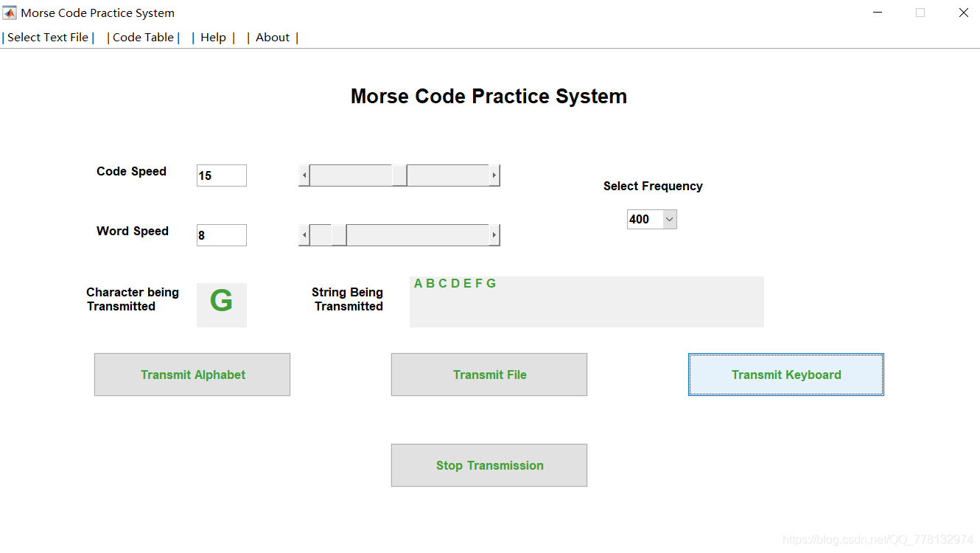Image resolution: width=980 pixels, height=553 pixels.
Task: Click Word Speed slider right arrow
Action: click(x=494, y=235)
